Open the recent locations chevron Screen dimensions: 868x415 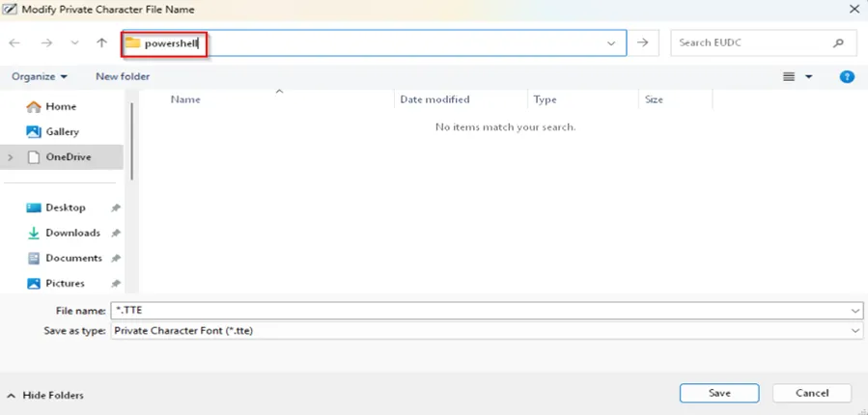74,43
